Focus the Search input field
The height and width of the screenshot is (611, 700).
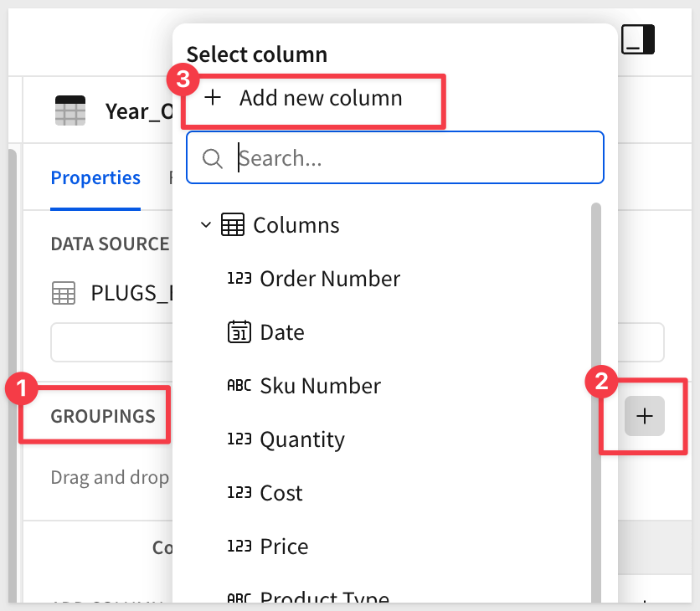point(410,158)
